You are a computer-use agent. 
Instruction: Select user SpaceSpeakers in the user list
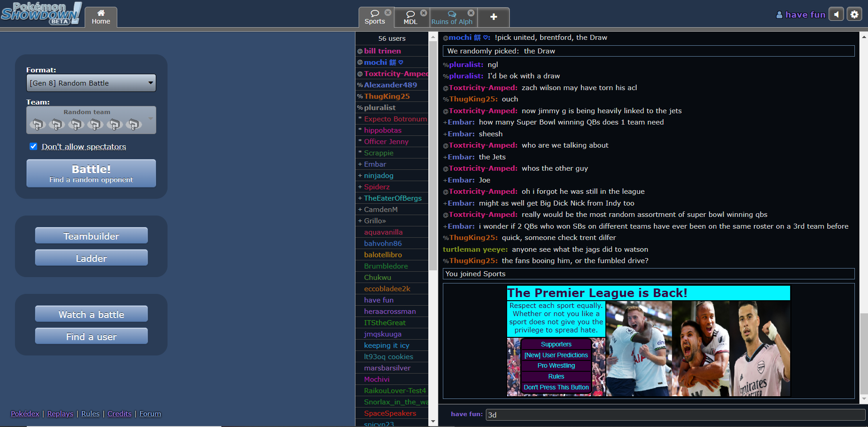(x=392, y=413)
